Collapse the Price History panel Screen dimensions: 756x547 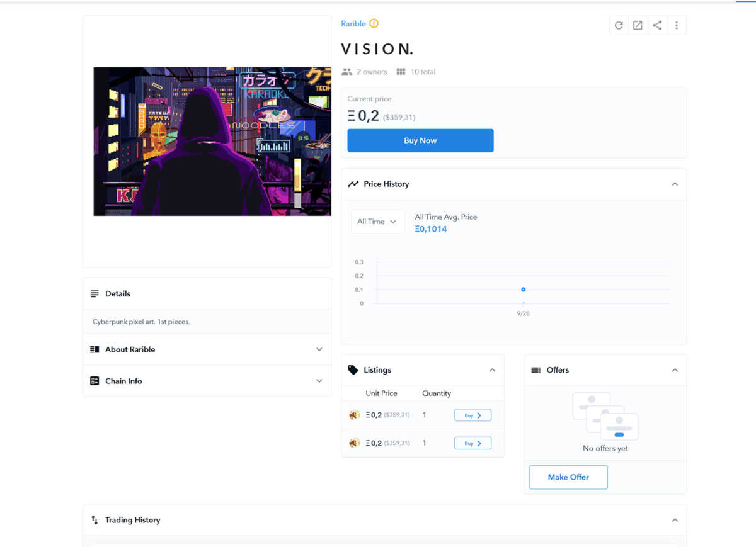click(675, 184)
